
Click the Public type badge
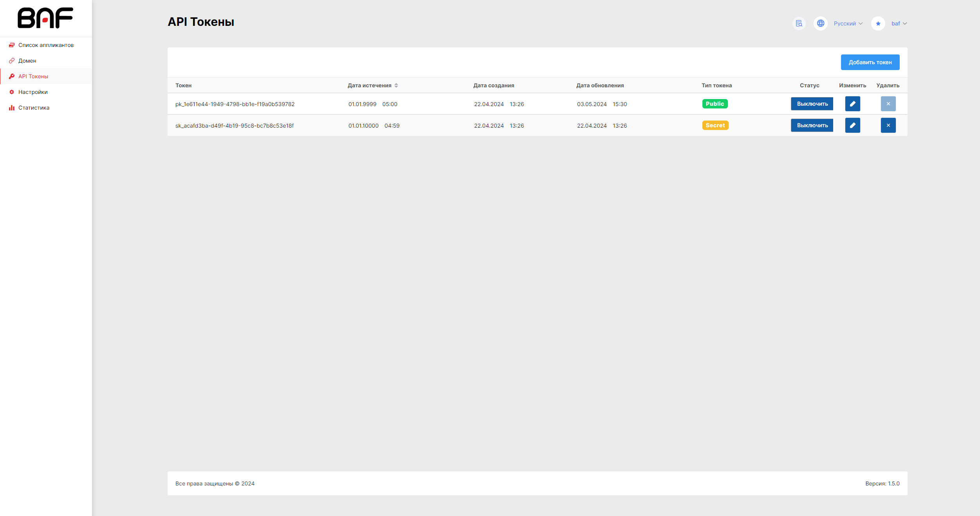tap(715, 104)
